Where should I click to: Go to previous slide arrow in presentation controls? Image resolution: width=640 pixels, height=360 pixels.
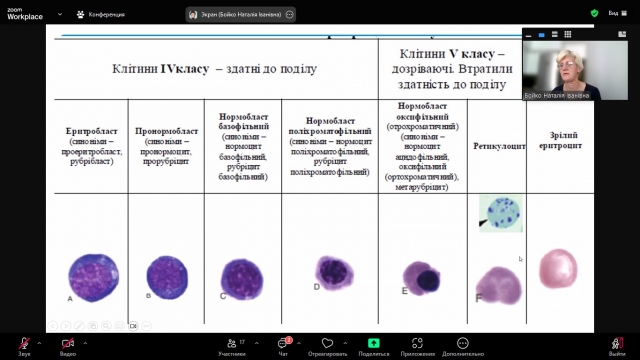pyautogui.click(x=53, y=326)
